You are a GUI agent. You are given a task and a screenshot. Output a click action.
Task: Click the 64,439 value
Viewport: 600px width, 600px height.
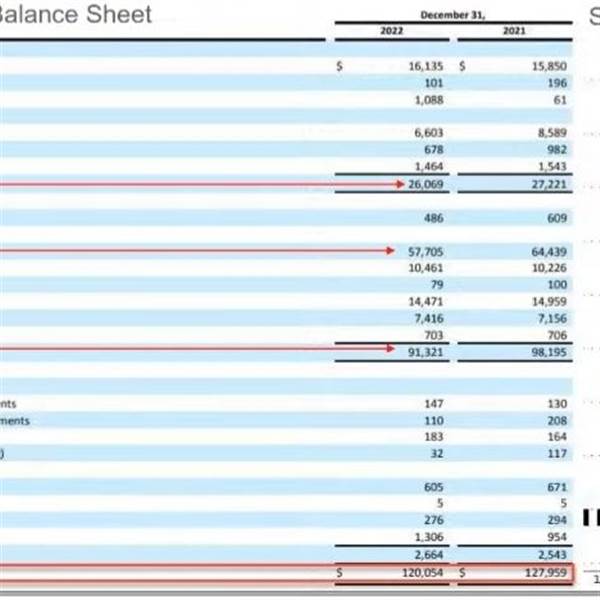[549, 252]
